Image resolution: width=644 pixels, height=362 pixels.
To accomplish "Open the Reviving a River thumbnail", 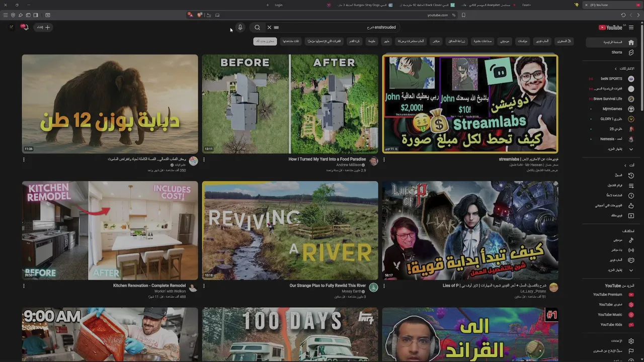I will (290, 230).
